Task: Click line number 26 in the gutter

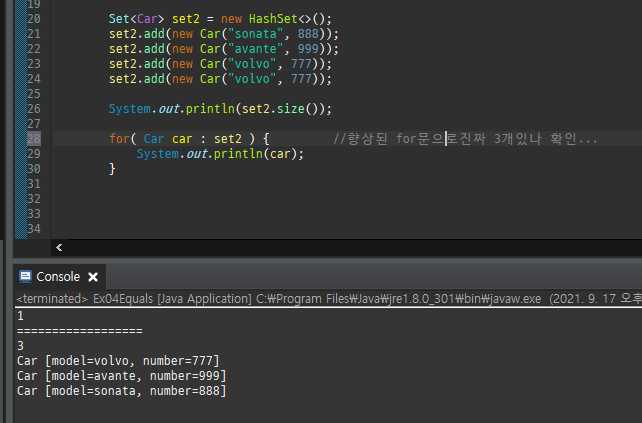Action: [34, 109]
